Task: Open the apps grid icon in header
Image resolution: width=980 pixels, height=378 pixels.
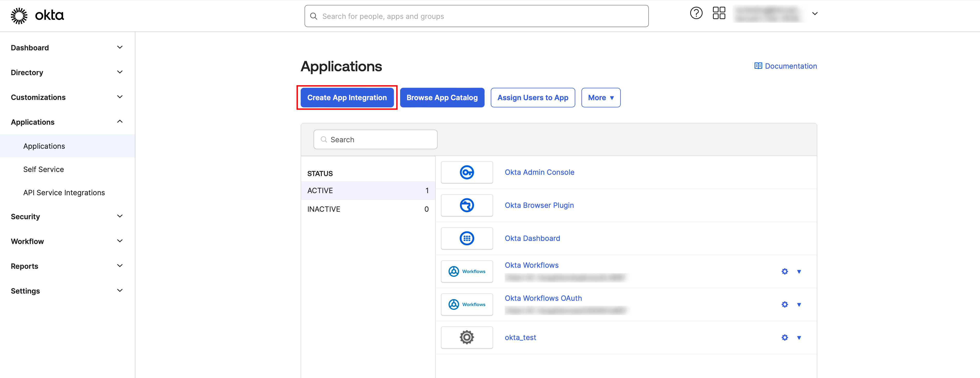Action: 719,13
